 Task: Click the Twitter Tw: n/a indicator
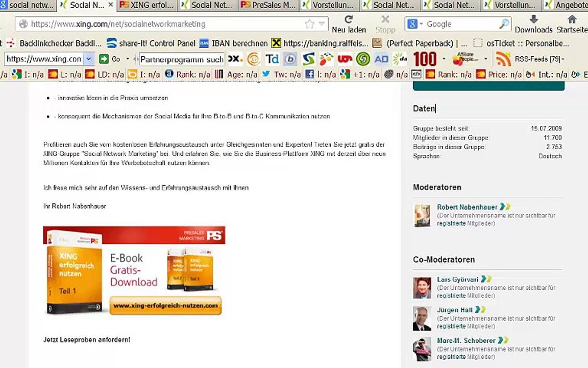click(x=281, y=74)
